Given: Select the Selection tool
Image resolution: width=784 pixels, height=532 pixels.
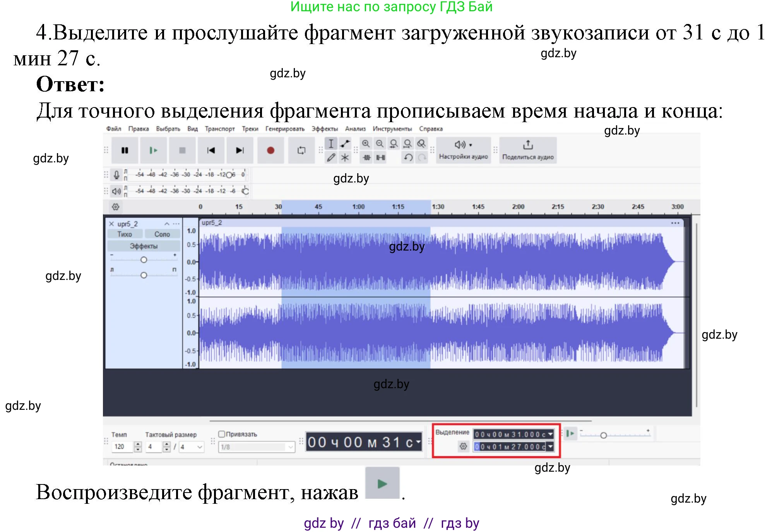Looking at the screenshot, I should pyautogui.click(x=331, y=144).
